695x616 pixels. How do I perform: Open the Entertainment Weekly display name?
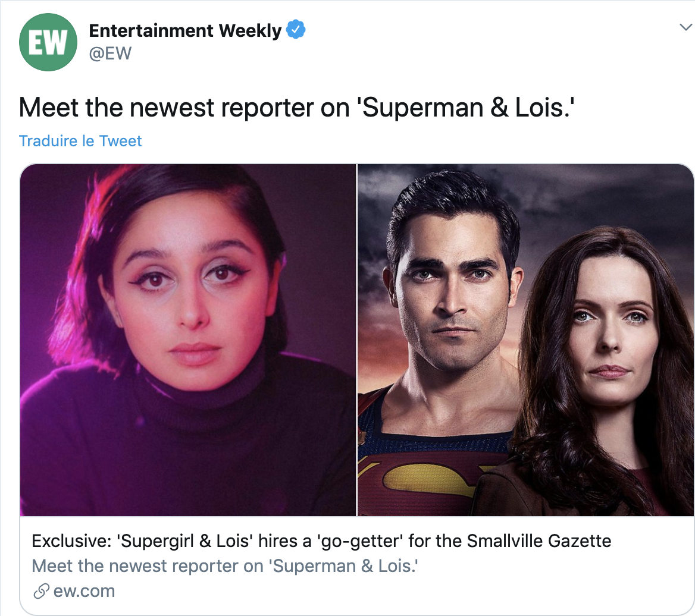click(185, 30)
